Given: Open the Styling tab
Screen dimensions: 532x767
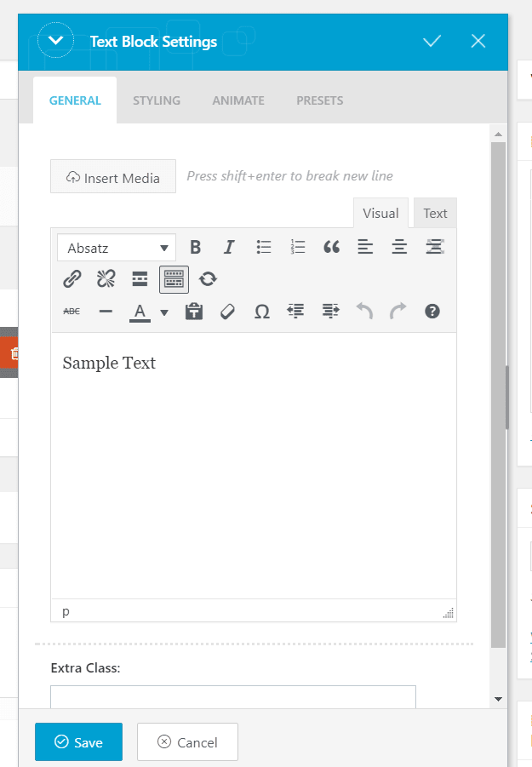Looking at the screenshot, I should tap(157, 100).
